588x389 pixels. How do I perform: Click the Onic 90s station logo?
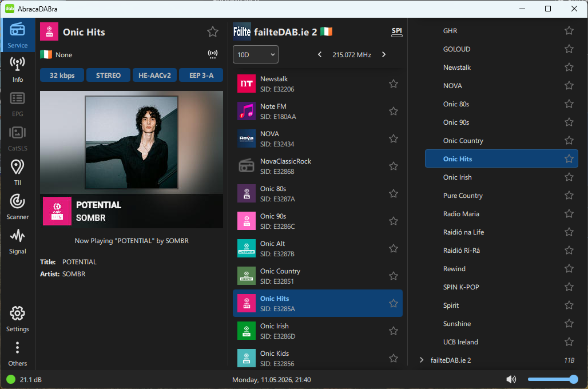247,221
